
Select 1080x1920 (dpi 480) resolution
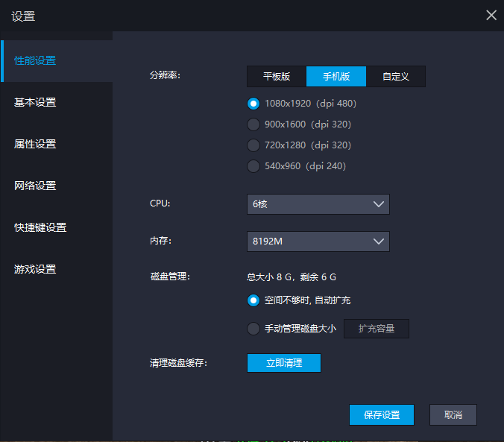(253, 104)
